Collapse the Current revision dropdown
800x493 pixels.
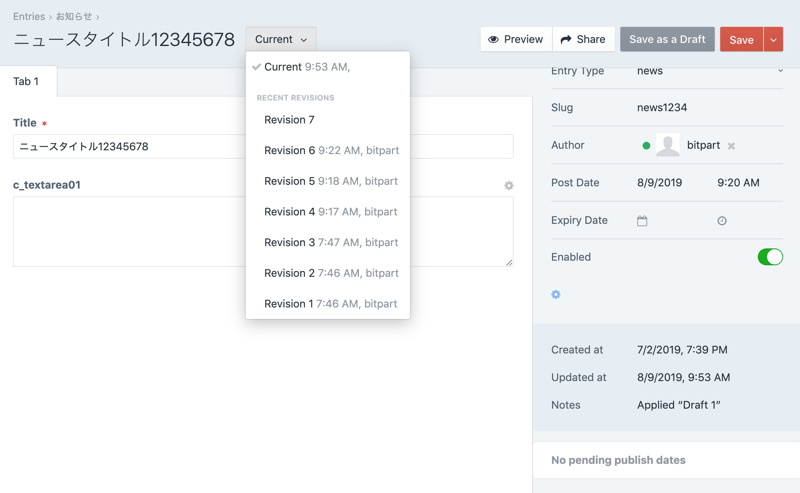point(281,39)
